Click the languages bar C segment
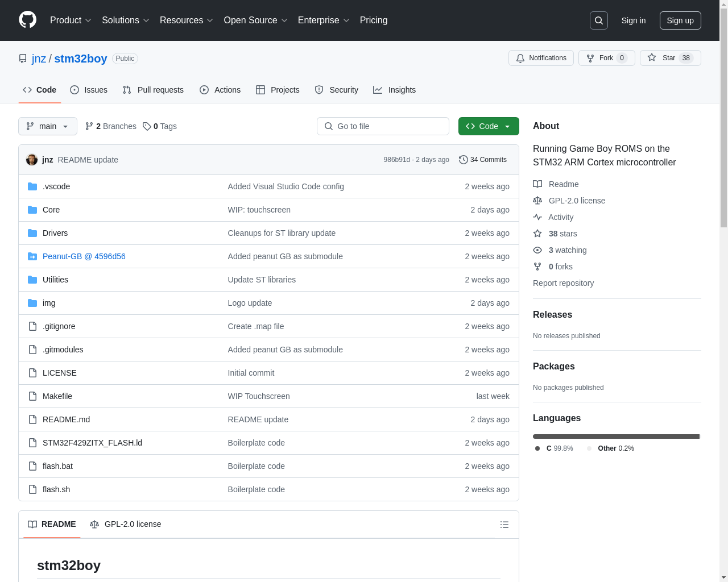Image resolution: width=728 pixels, height=582 pixels. click(x=616, y=436)
